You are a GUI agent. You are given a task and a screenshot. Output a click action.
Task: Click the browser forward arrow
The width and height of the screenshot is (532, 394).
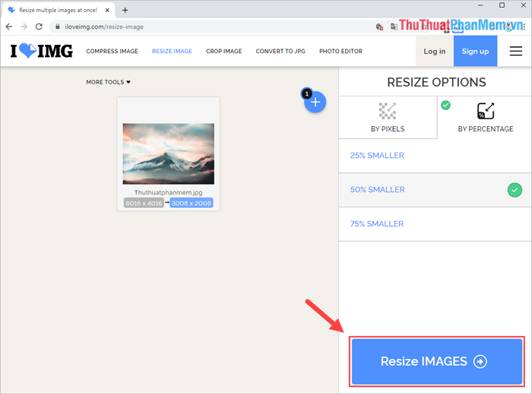click(24, 27)
